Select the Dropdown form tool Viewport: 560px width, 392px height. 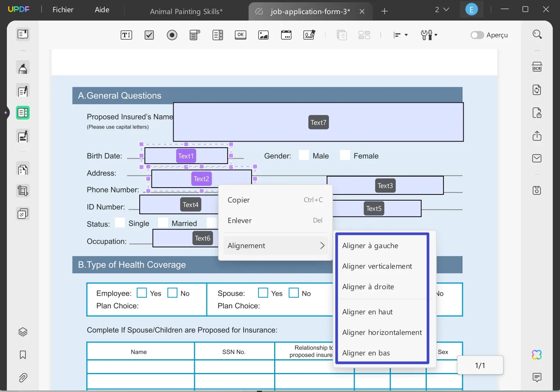click(195, 35)
